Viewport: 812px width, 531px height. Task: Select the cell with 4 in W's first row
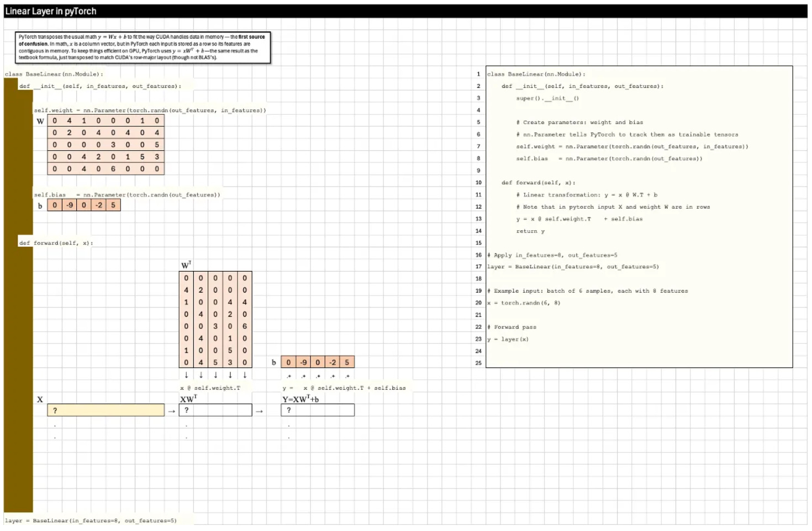pyautogui.click(x=69, y=120)
